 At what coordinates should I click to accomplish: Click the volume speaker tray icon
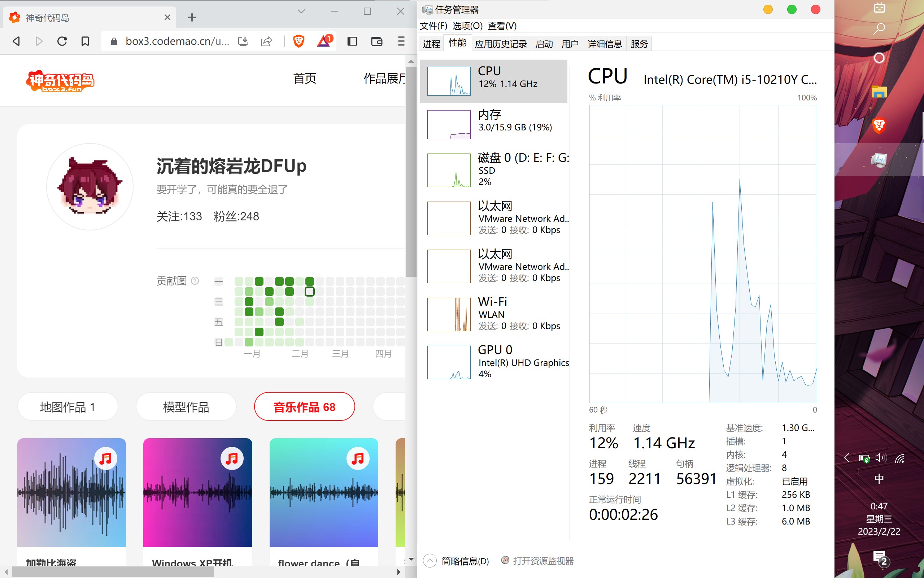coord(881,458)
